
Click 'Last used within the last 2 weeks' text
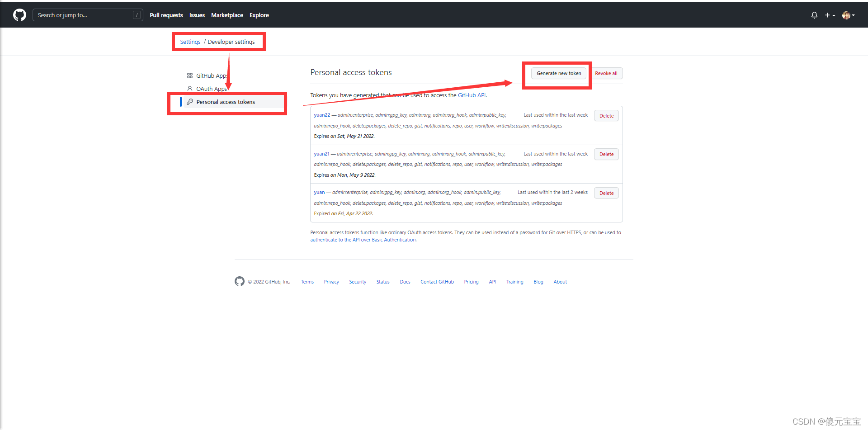552,192
